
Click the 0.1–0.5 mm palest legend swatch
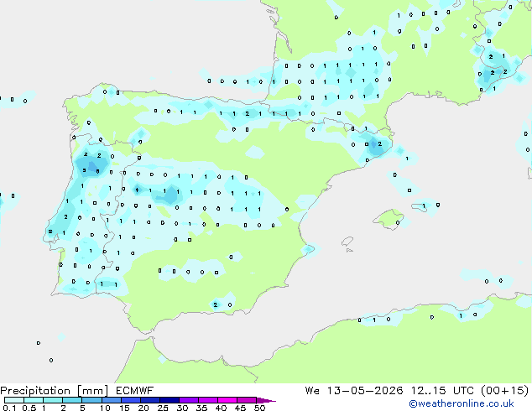pyautogui.click(x=14, y=400)
